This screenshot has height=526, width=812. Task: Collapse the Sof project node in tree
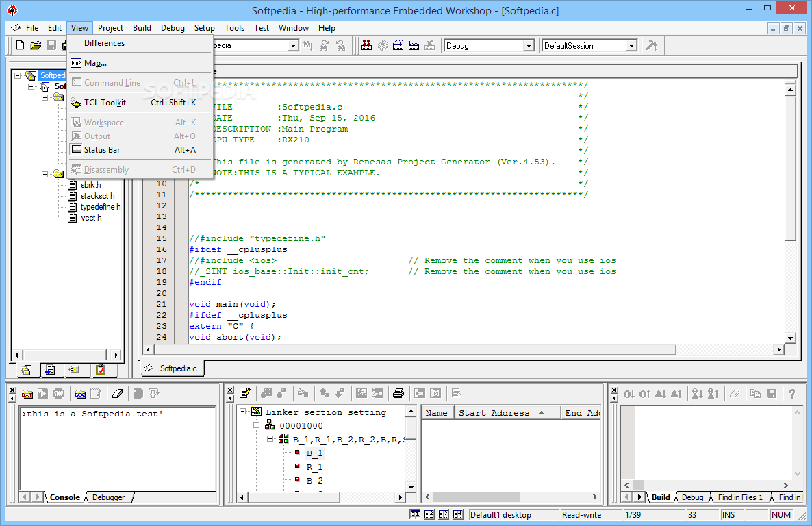click(x=31, y=86)
